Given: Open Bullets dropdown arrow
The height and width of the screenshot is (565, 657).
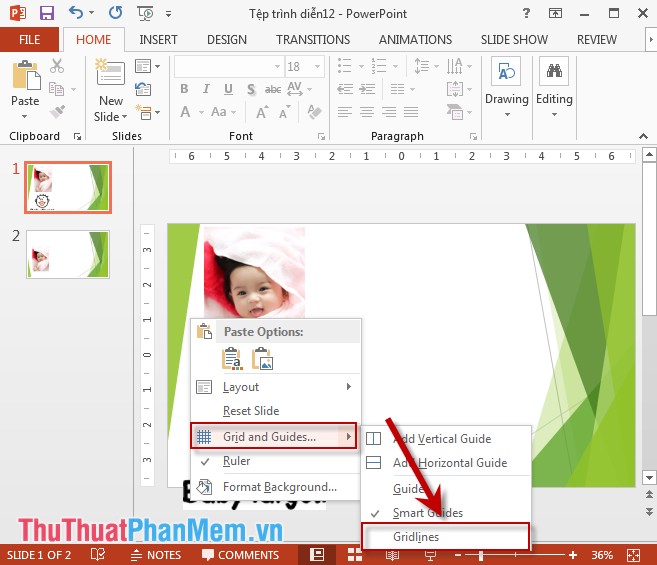Looking at the screenshot, I should [x=361, y=66].
